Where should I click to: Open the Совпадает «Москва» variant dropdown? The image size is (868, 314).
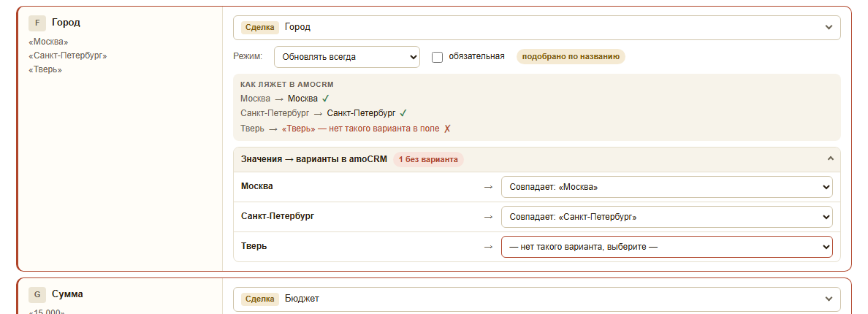(x=666, y=187)
